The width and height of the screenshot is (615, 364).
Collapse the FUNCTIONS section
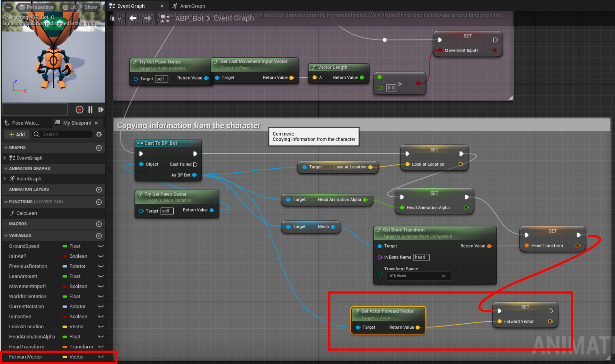pos(6,202)
